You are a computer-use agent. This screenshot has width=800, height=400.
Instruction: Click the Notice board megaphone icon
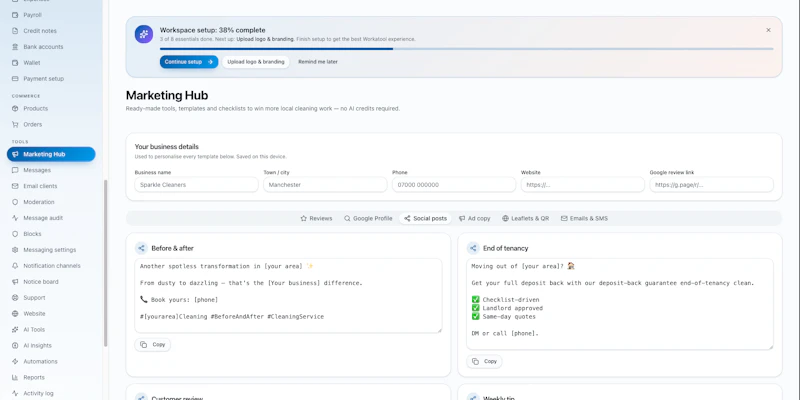tap(15, 282)
